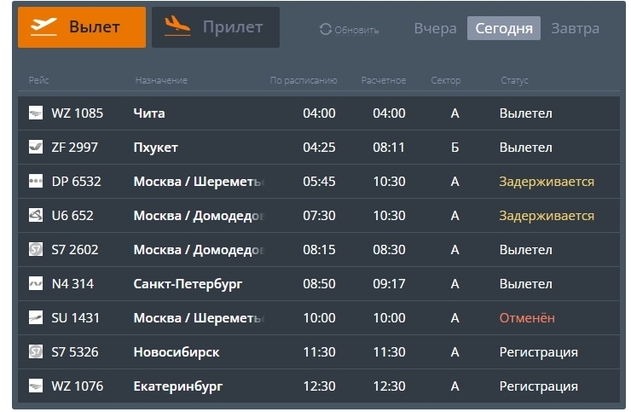Click Ural Airlines icon beside U6 652
This screenshot has width=631, height=412.
[36, 216]
